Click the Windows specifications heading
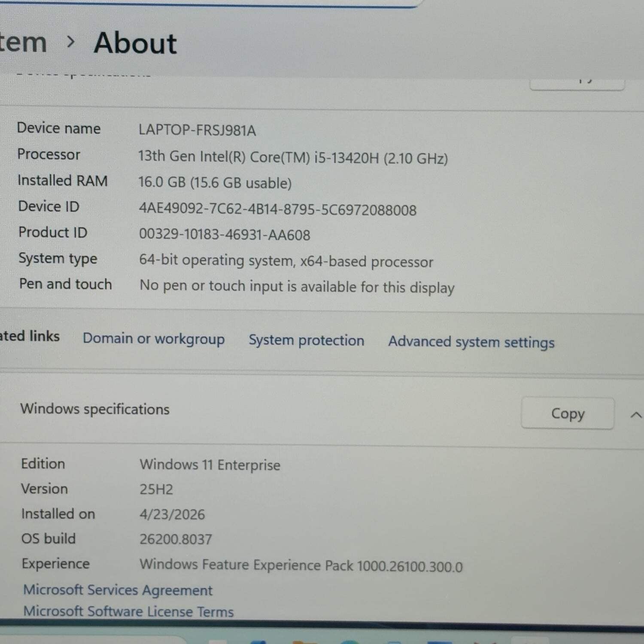 [95, 409]
